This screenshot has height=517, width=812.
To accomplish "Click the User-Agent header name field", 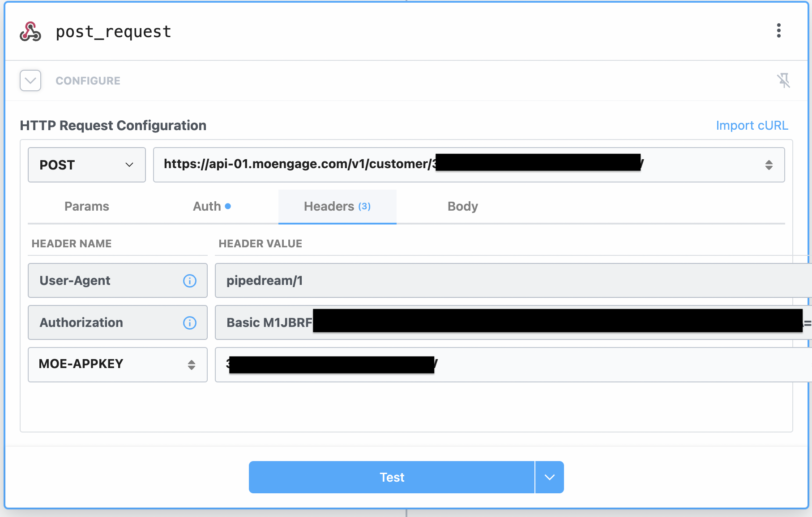I will click(118, 280).
